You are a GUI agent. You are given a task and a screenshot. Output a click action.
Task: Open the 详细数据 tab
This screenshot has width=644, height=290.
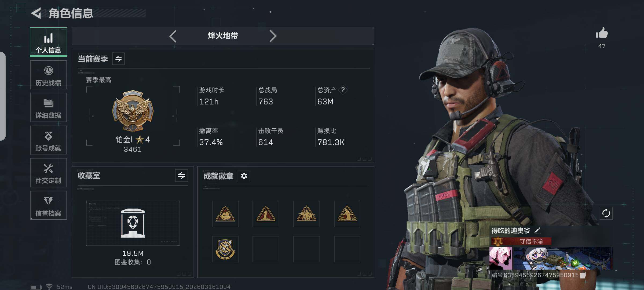pyautogui.click(x=48, y=108)
